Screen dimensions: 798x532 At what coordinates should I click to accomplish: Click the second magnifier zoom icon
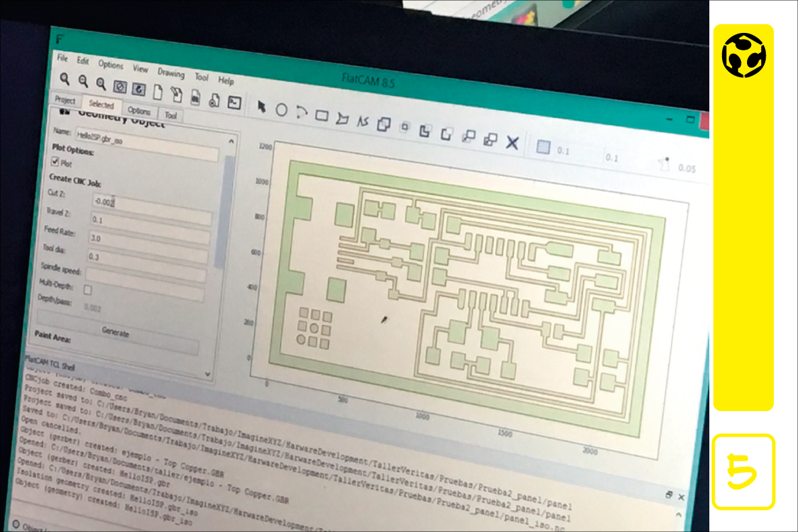coord(83,81)
